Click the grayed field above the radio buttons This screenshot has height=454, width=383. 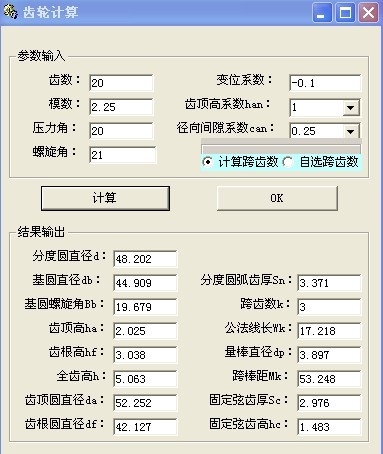281,149
